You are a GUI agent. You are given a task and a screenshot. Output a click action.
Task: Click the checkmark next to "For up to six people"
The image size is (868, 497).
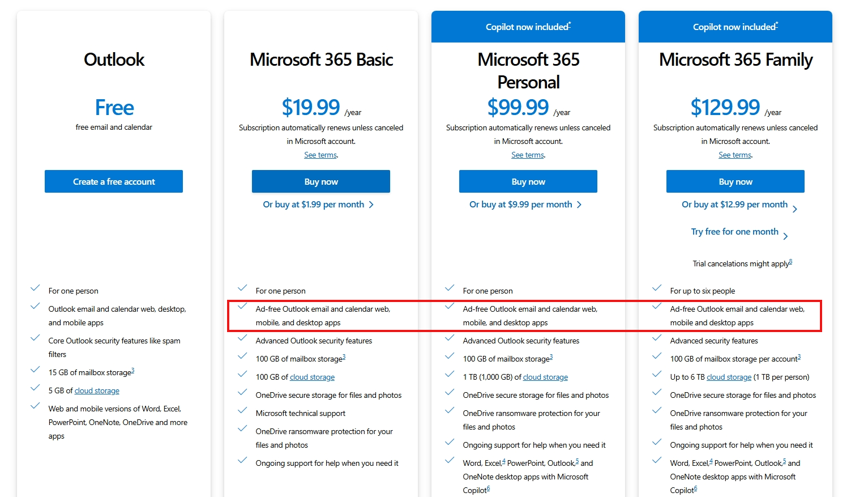(x=657, y=288)
